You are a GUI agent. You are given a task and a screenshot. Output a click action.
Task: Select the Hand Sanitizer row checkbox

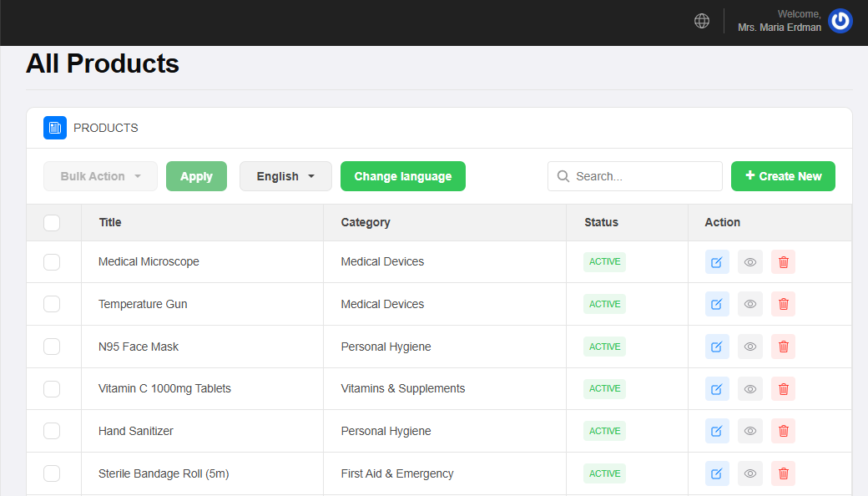(52, 431)
